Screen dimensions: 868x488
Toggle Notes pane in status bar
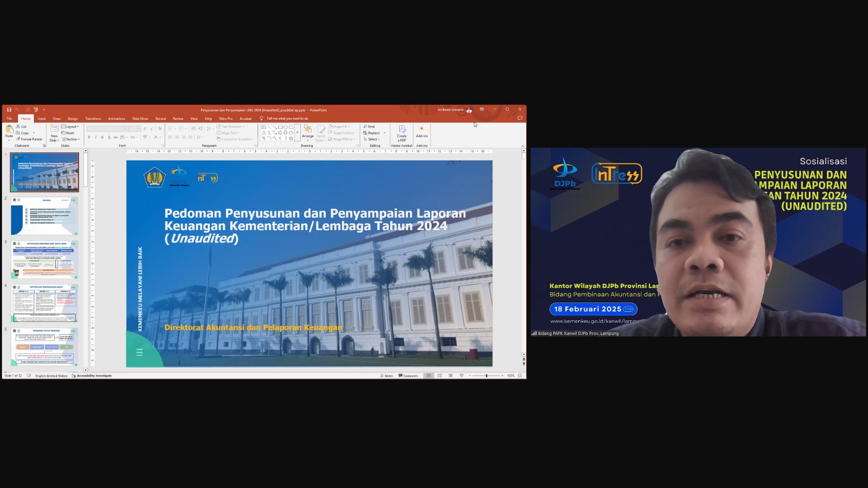tap(387, 376)
